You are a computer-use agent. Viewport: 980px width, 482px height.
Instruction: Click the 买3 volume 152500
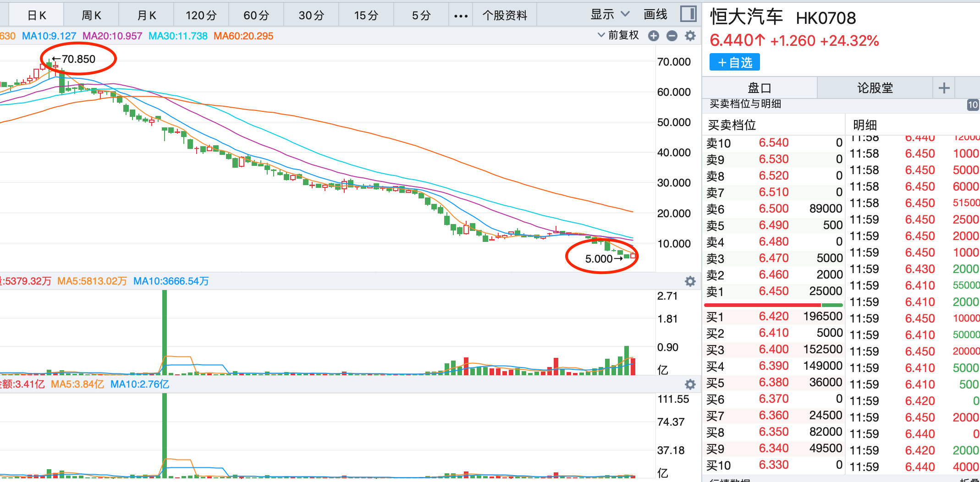pyautogui.click(x=823, y=349)
